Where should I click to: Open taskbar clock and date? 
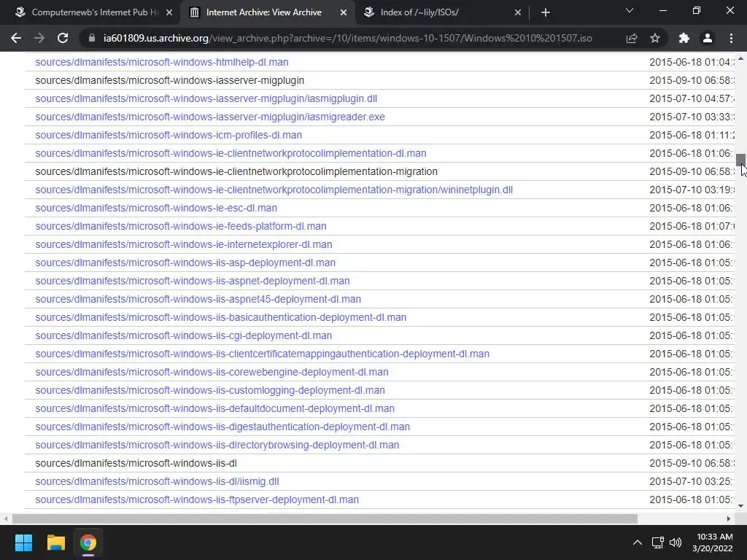(x=712, y=542)
